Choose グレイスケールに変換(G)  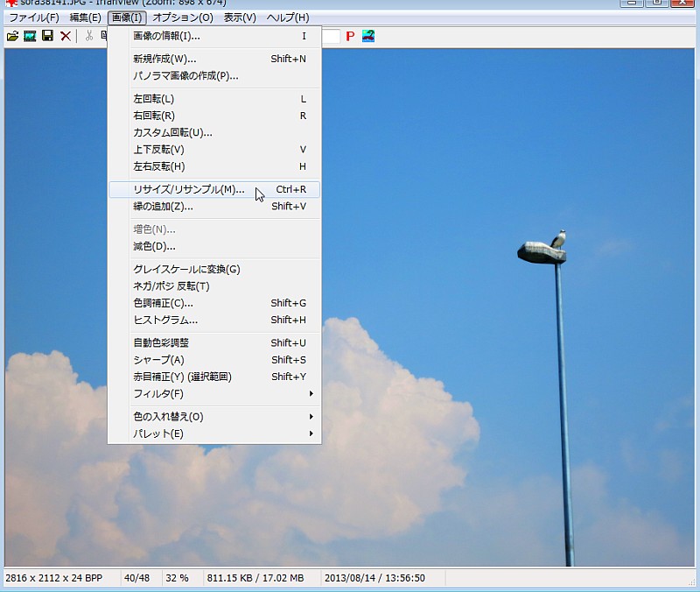click(214, 270)
